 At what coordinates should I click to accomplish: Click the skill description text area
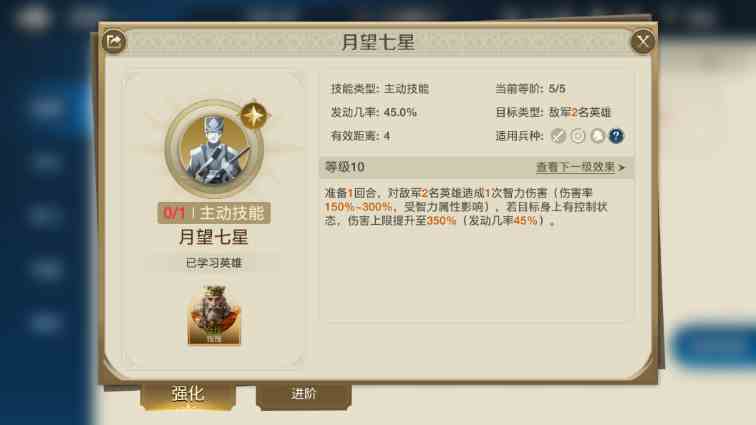click(466, 207)
